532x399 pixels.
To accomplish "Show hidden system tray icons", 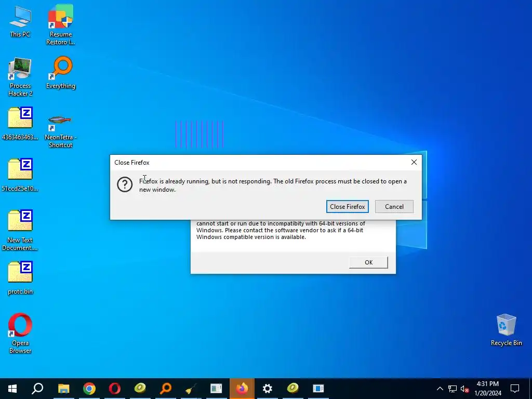I will coord(440,389).
